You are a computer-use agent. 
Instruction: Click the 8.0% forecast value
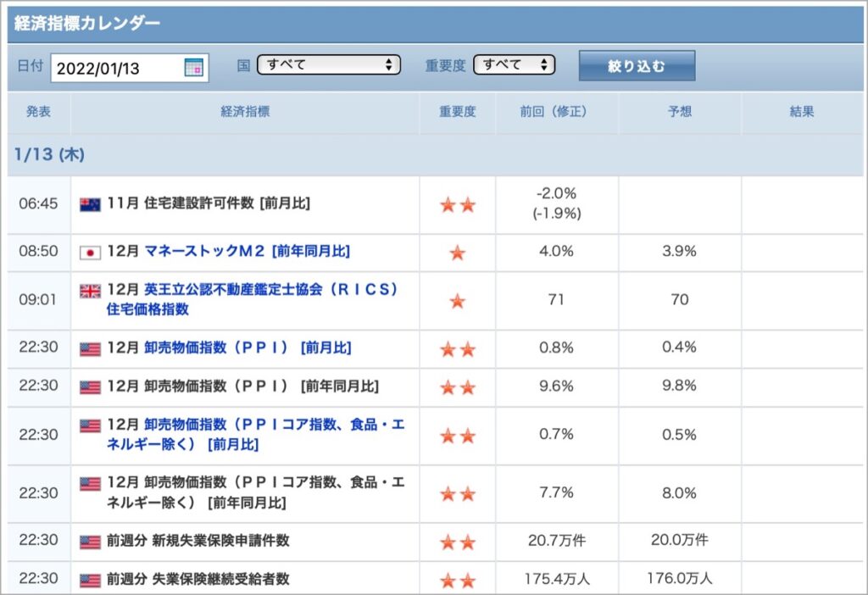679,492
